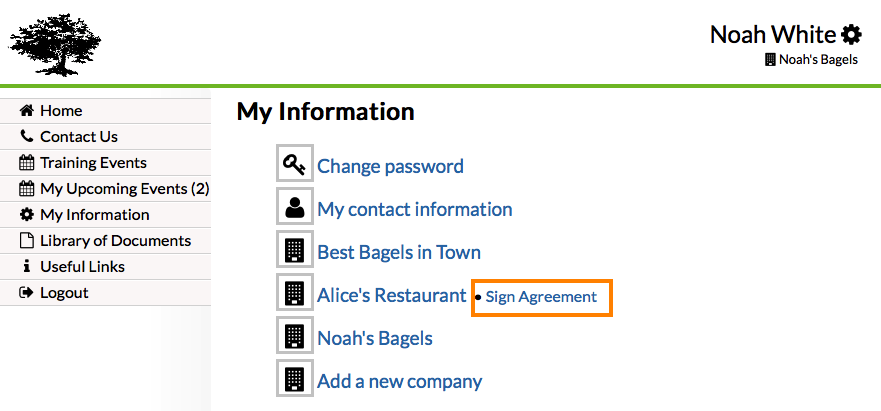
Task: Click the building icon next to Alice's Restaurant
Action: click(294, 294)
